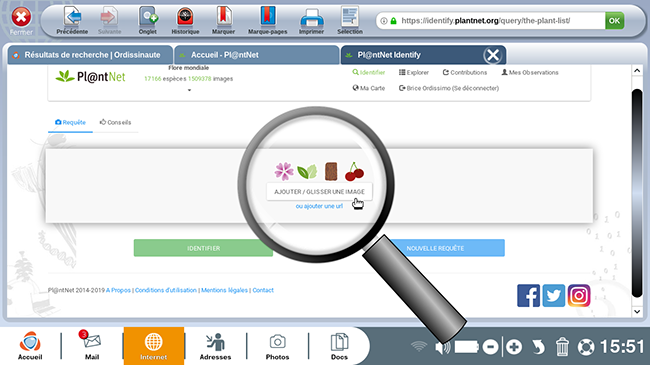Click the Pl@ntNet logo
The height and width of the screenshot is (365, 650).
click(x=90, y=76)
